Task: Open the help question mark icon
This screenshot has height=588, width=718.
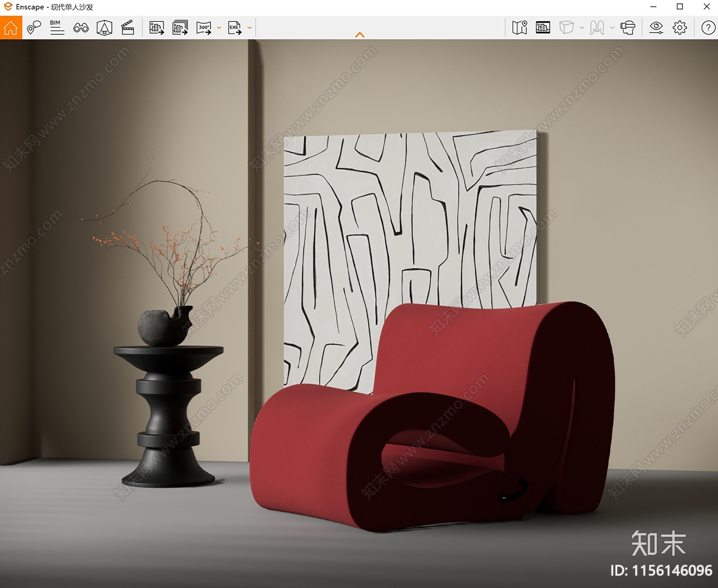Action: coord(708,28)
